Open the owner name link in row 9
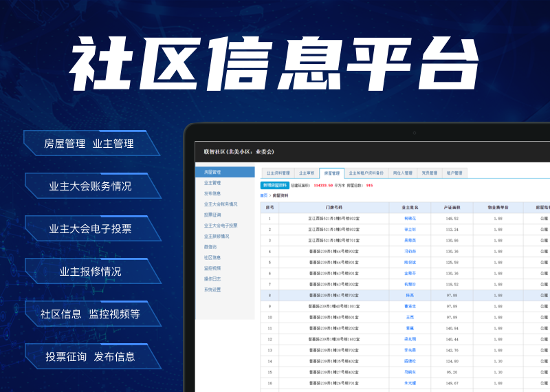Screen dimensions: 550x392 [x=410, y=306]
